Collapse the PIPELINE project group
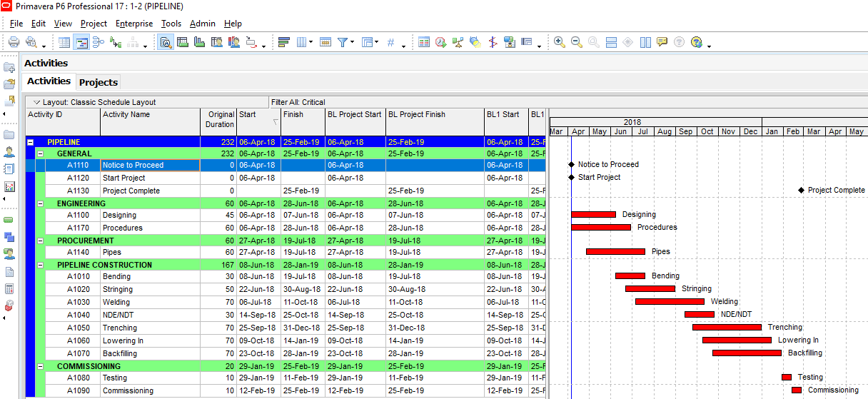Viewport: 868px width, 399px height. click(x=30, y=142)
